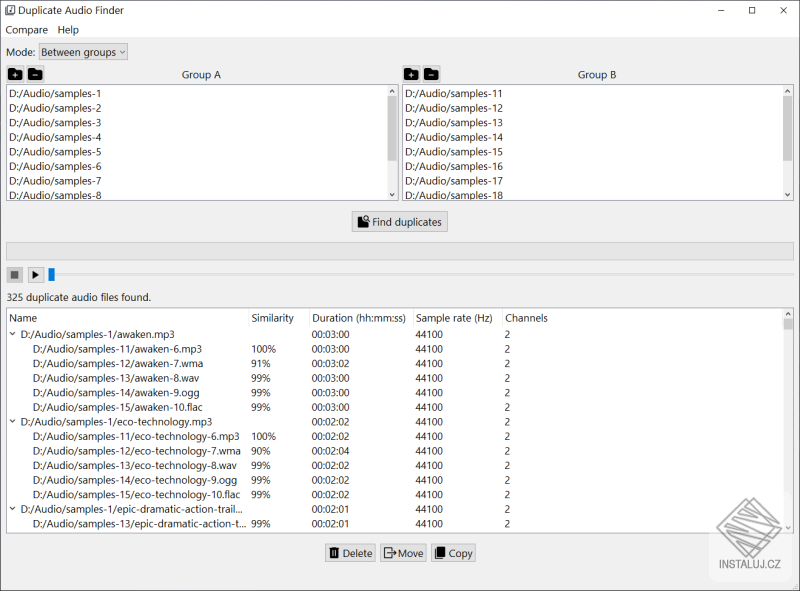Click Group B list scrollbar down arrow
Image resolution: width=800 pixels, height=591 pixels.
click(788, 194)
